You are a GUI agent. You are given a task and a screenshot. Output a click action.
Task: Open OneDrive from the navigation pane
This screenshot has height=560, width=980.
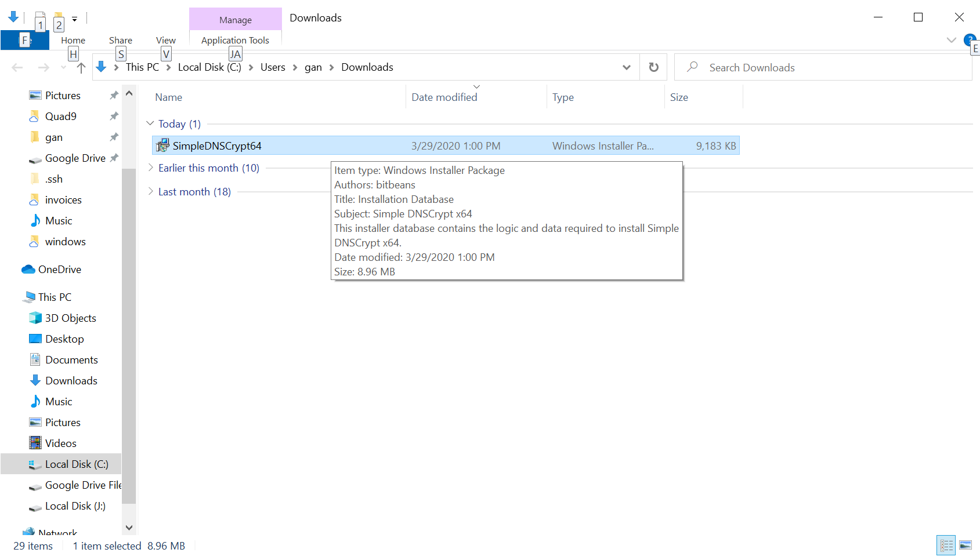pos(59,270)
